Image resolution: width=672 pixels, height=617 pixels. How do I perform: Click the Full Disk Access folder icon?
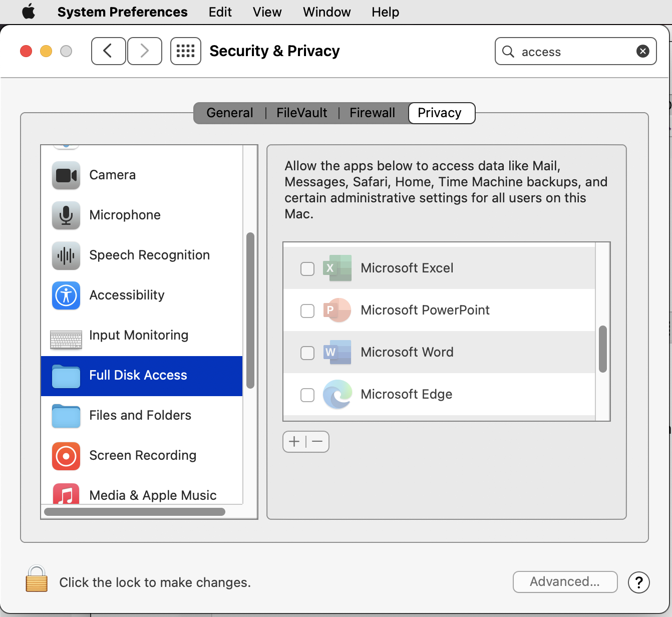[66, 377]
